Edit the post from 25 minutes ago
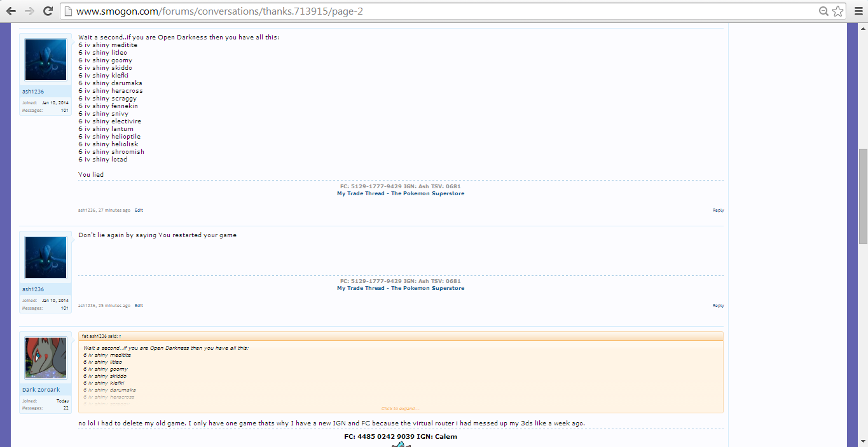 click(x=139, y=305)
